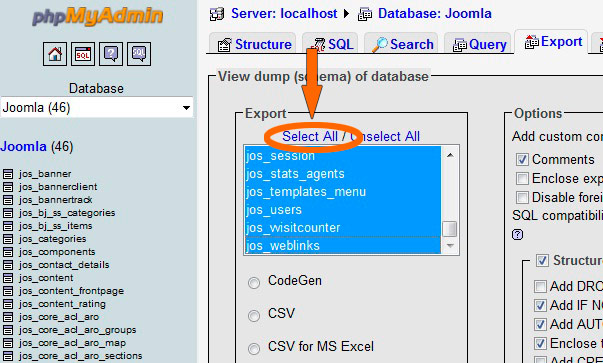Click table icon beside jos_core_acl_aro_sections

(8, 356)
